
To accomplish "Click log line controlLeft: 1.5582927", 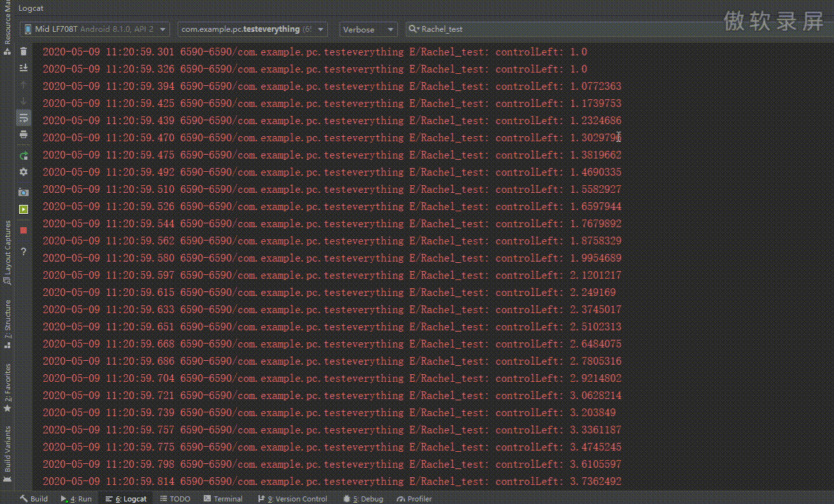I will tap(332, 189).
